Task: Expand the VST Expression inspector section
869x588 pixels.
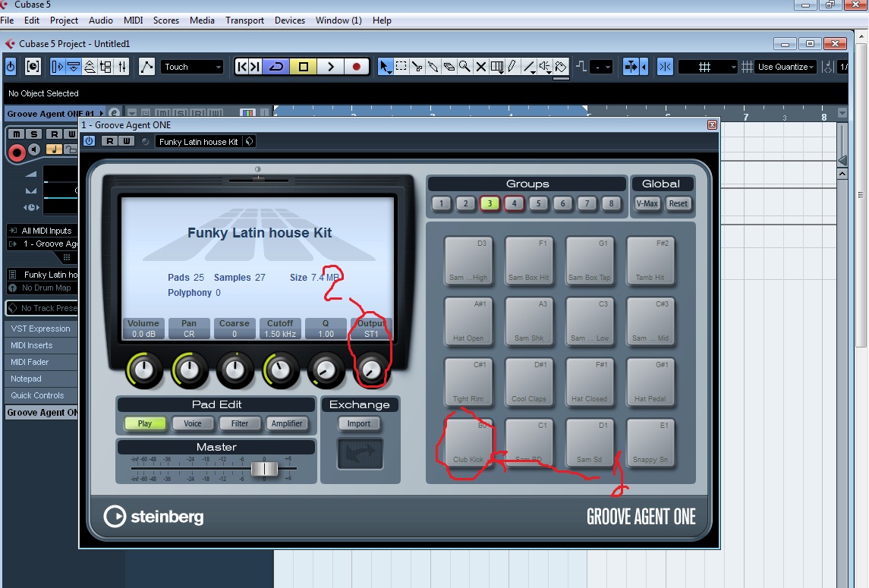Action: (41, 329)
